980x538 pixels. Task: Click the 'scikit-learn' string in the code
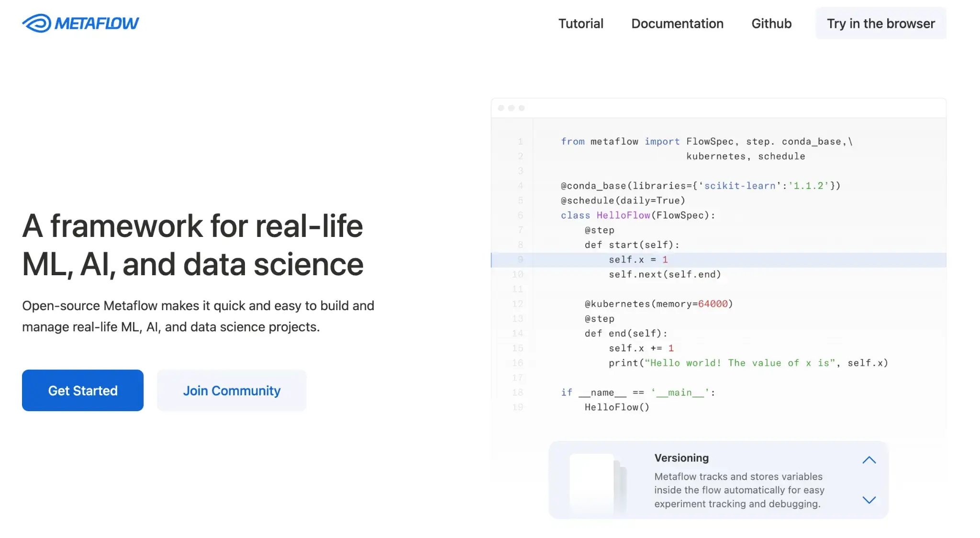coord(739,186)
